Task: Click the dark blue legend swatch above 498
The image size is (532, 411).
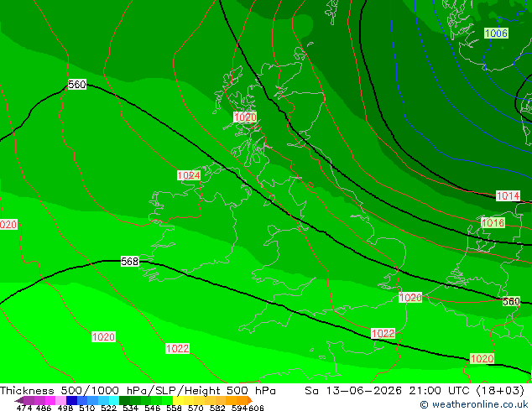Action: 71,400
